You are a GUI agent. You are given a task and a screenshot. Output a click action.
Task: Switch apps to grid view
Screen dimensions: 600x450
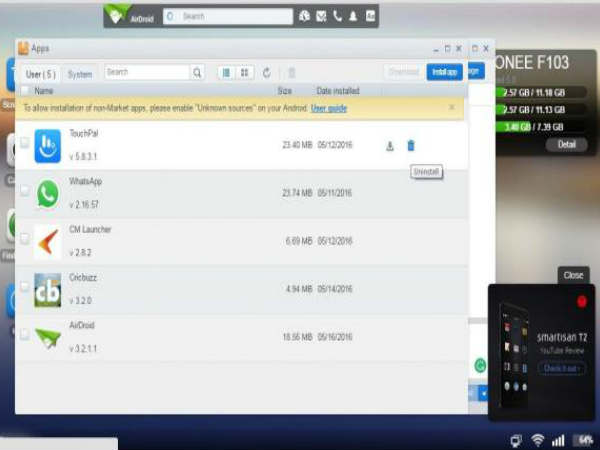click(244, 72)
